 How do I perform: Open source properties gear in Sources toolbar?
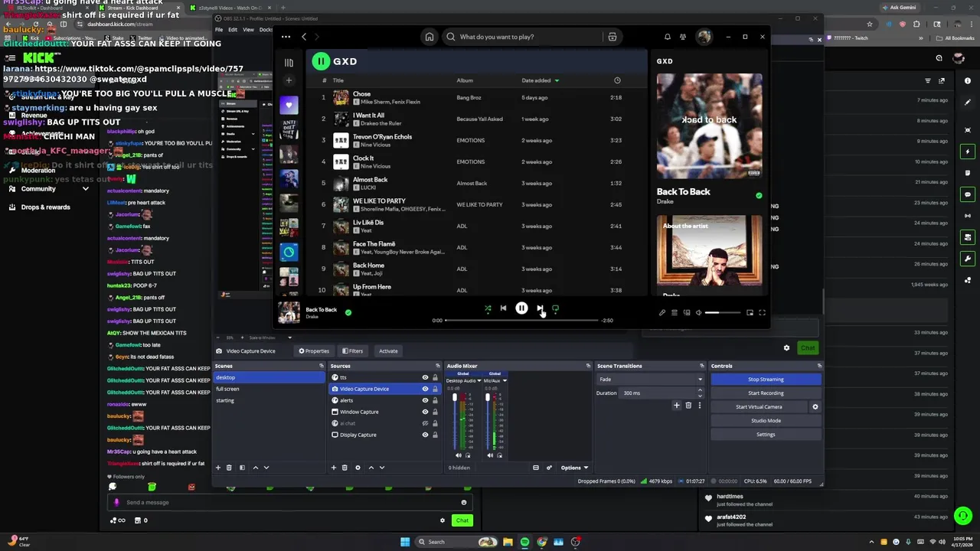pyautogui.click(x=358, y=468)
